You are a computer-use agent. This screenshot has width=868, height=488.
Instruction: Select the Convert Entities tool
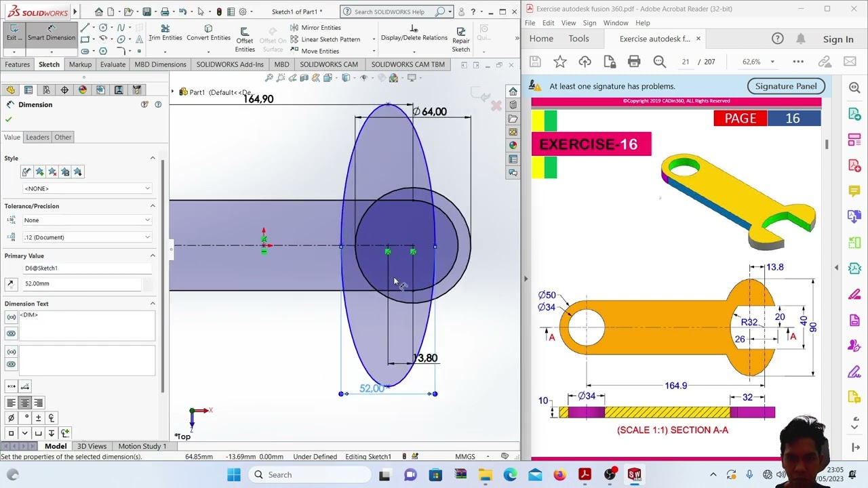point(208,33)
